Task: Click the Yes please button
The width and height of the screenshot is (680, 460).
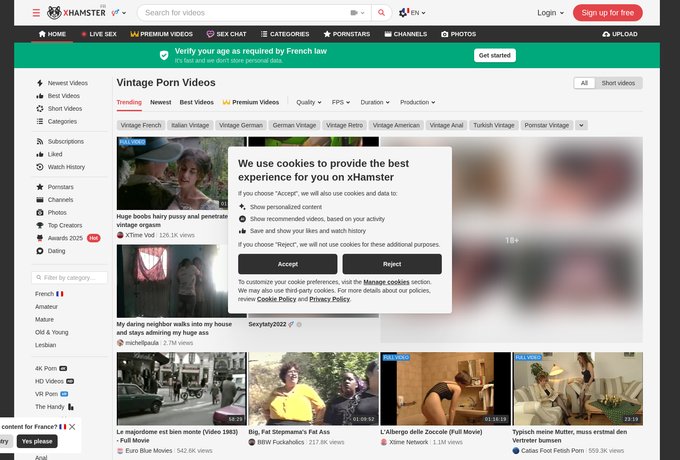Action: (37, 441)
